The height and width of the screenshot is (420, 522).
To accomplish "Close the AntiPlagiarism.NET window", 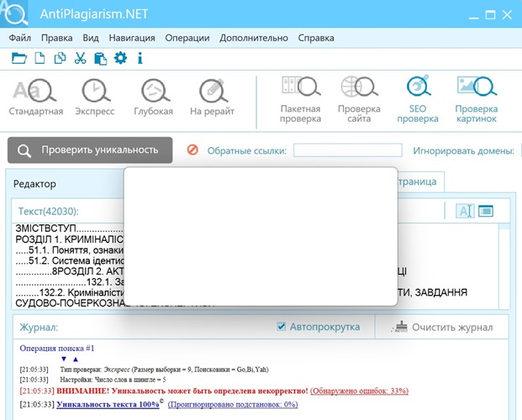I will (507, 14).
